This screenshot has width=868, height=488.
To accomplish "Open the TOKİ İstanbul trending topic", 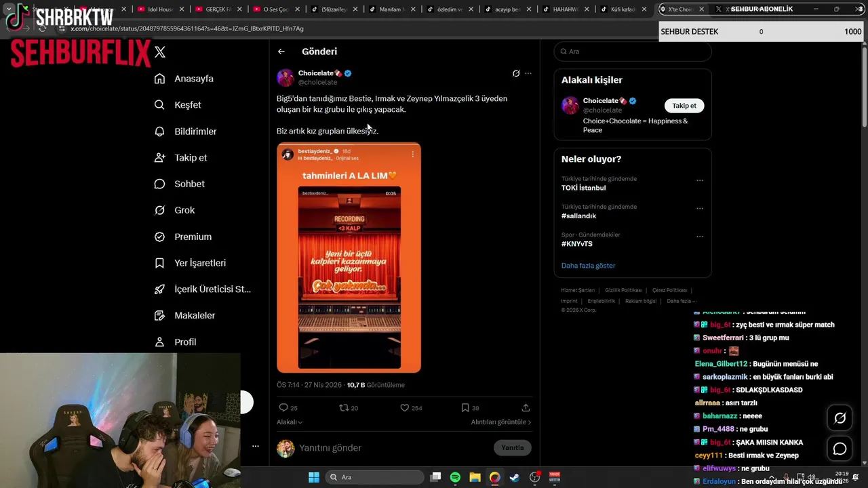I will (583, 188).
